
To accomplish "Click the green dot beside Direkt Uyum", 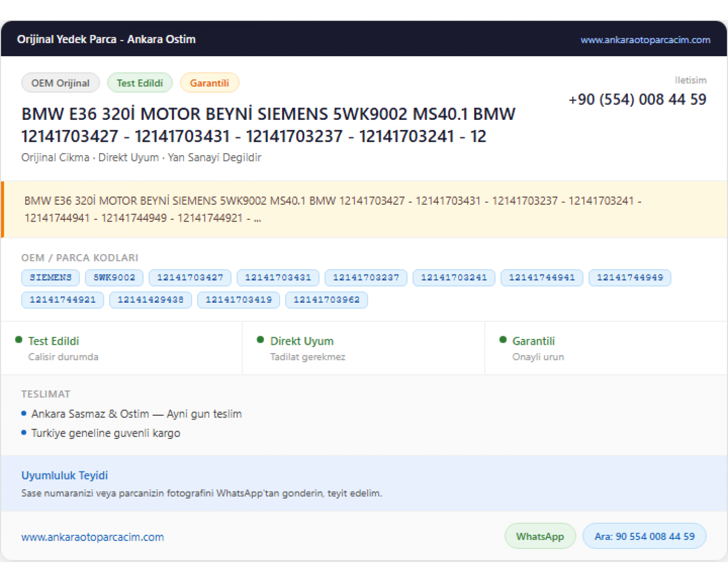I will pyautogui.click(x=260, y=340).
